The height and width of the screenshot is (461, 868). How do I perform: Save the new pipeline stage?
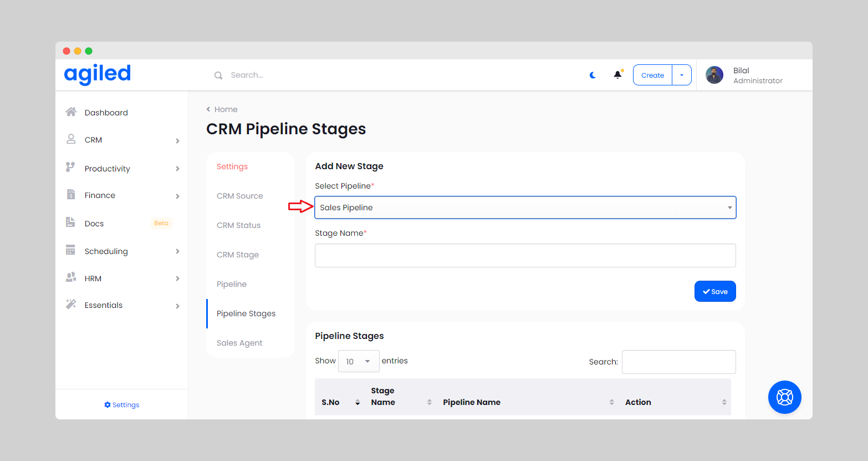click(x=714, y=291)
